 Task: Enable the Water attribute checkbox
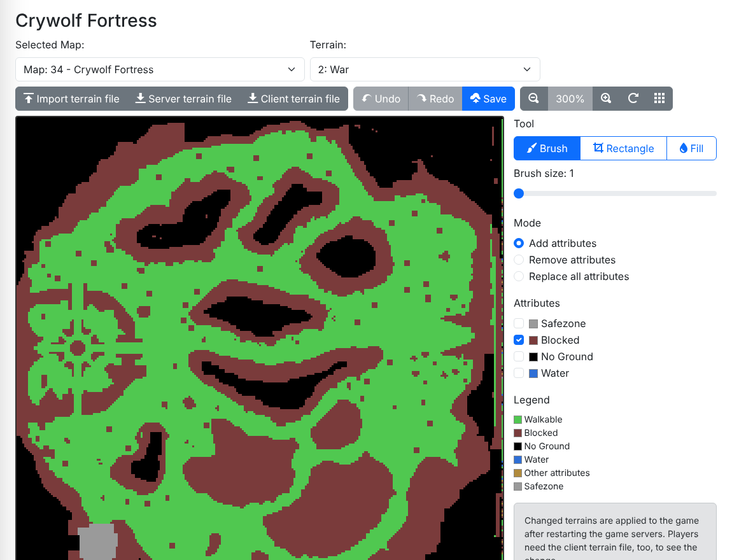tap(519, 373)
